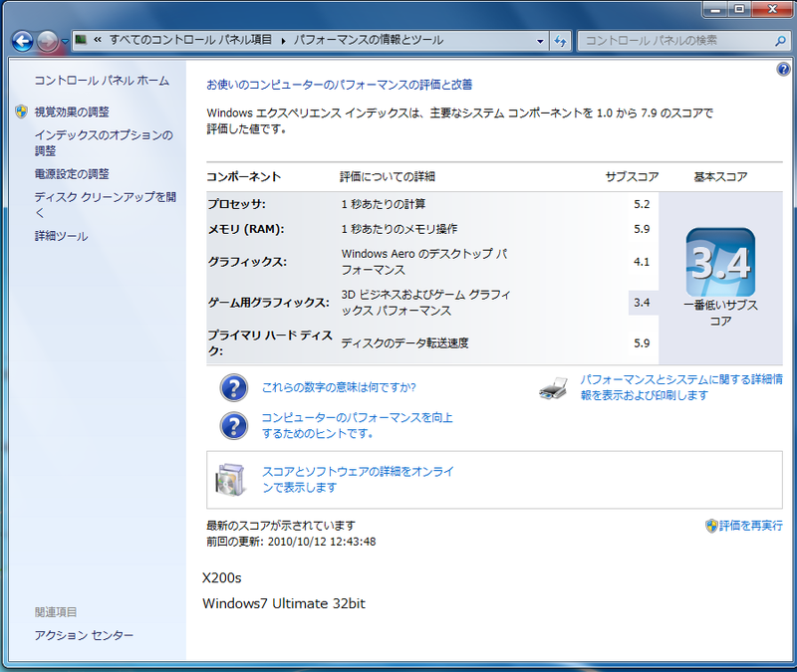Click 前回の更新 timestamp text
This screenshot has width=797, height=672.
coord(291,542)
